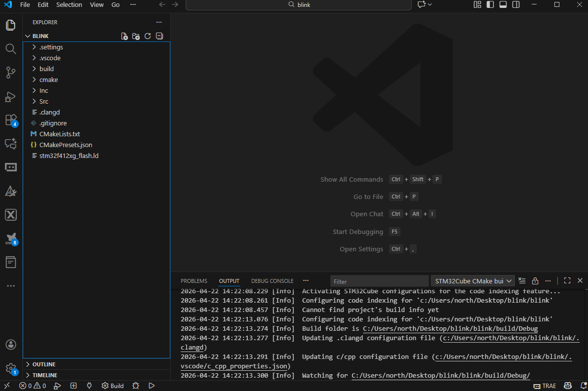The height and width of the screenshot is (391, 588).
Task: Open the Source Control view
Action: (x=11, y=73)
